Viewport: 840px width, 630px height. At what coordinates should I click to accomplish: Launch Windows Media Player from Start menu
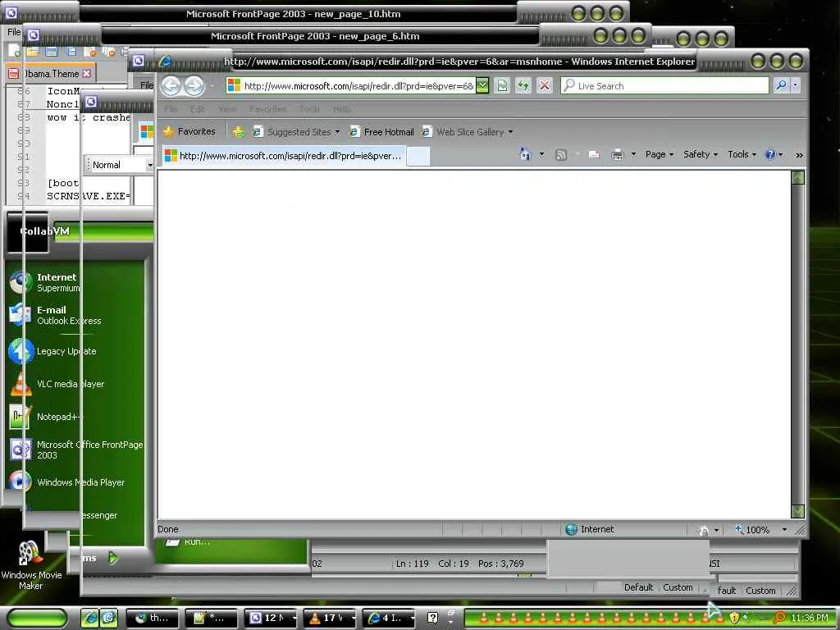67,482
